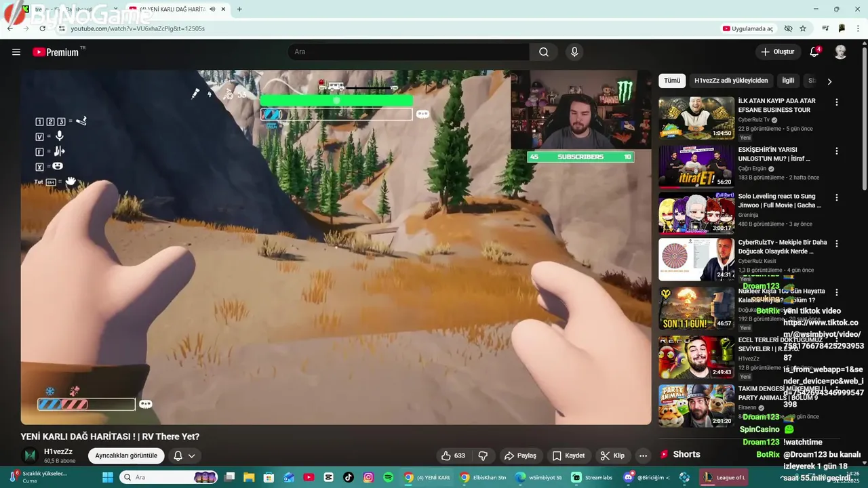Open the YouTube hamburger guide menu

tap(16, 52)
